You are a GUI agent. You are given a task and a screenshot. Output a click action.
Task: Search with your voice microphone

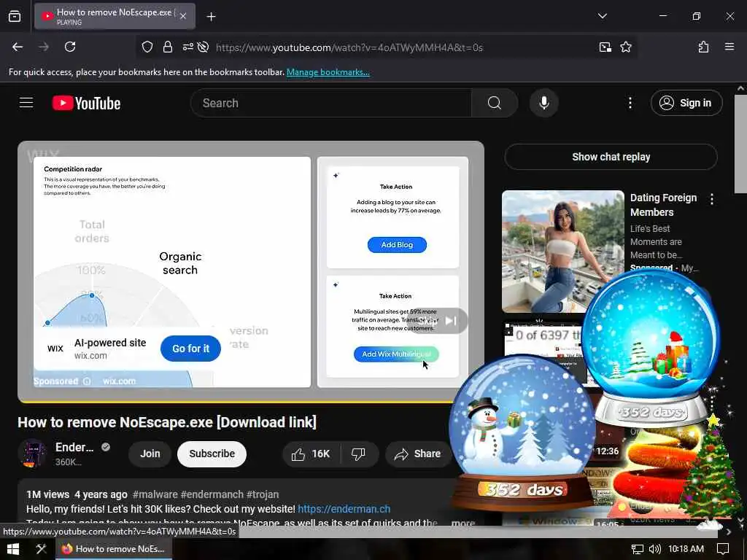tap(543, 103)
